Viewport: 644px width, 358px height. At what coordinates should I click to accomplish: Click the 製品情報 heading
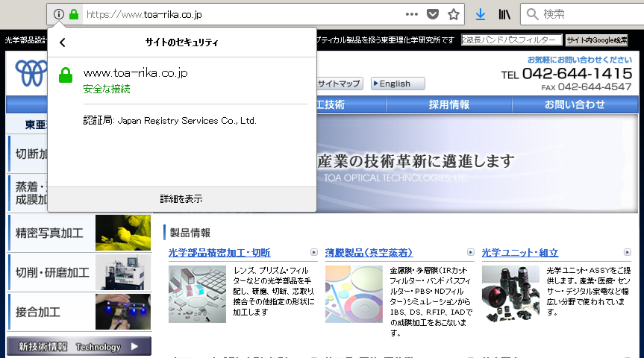tap(190, 233)
